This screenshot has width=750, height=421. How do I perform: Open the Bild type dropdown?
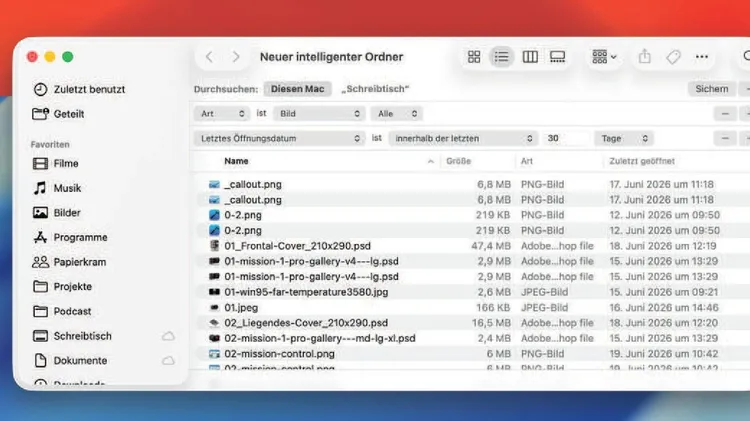pyautogui.click(x=320, y=114)
